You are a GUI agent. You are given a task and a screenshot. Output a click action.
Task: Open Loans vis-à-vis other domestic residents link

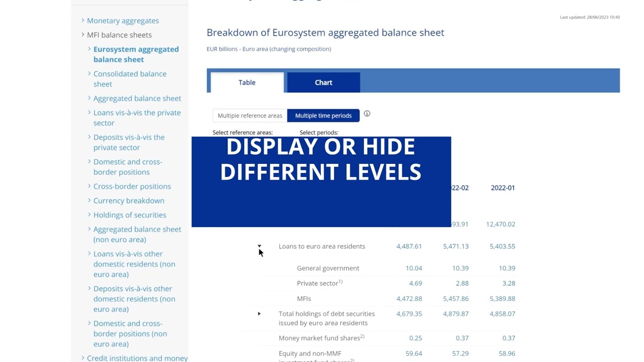134,264
